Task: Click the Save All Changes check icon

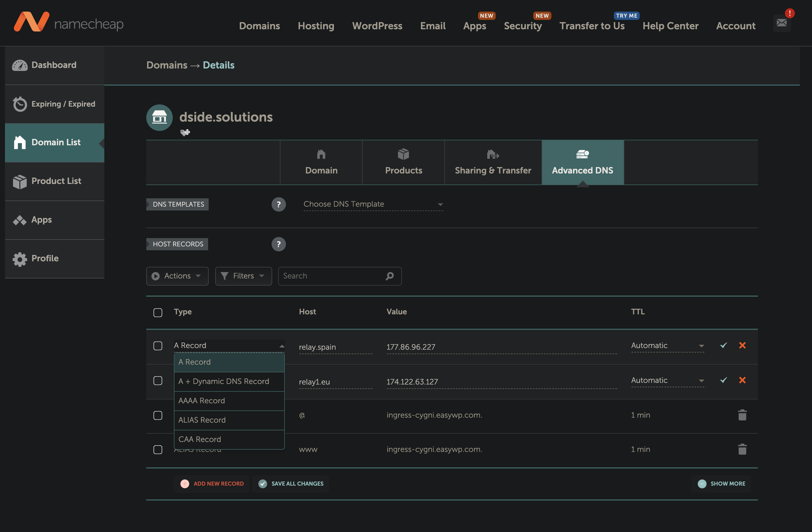Action: click(x=262, y=483)
